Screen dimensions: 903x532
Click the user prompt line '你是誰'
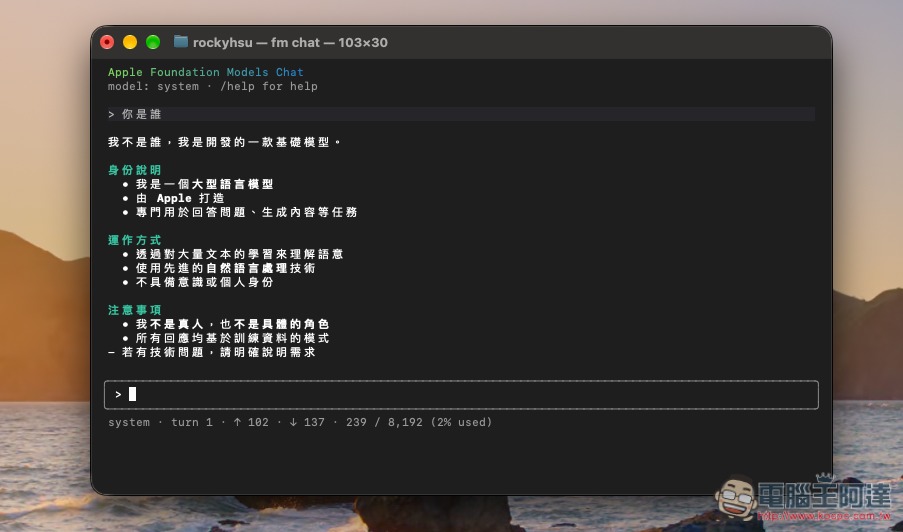click(461, 114)
